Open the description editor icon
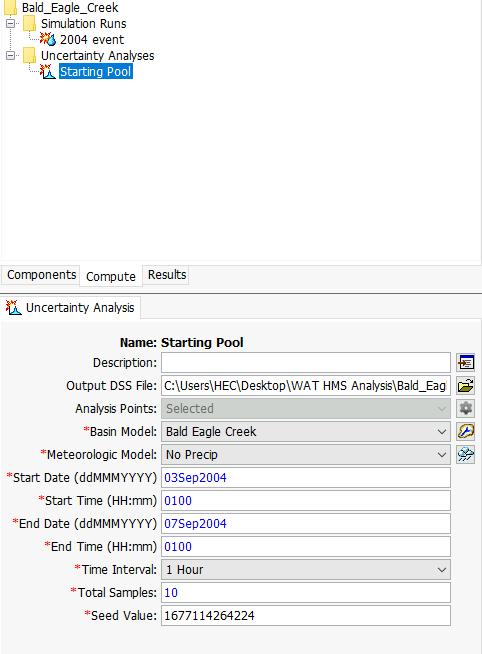This screenshot has height=654, width=482. [x=465, y=362]
